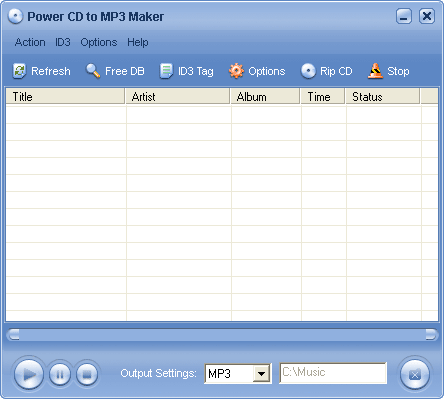Sort tracks by Title column header

click(x=65, y=97)
